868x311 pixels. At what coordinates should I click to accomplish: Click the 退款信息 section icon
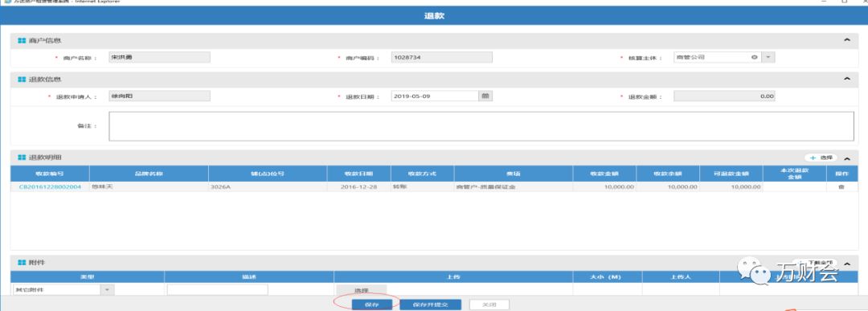coord(22,79)
